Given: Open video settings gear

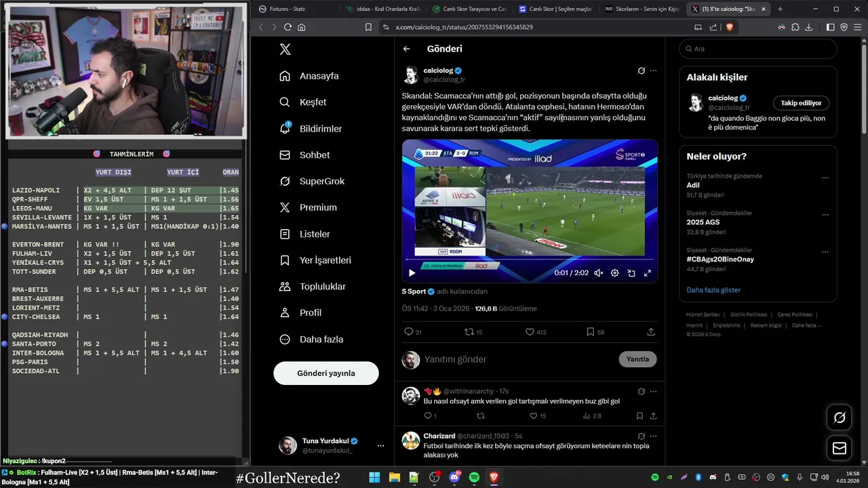Looking at the screenshot, I should click(614, 273).
